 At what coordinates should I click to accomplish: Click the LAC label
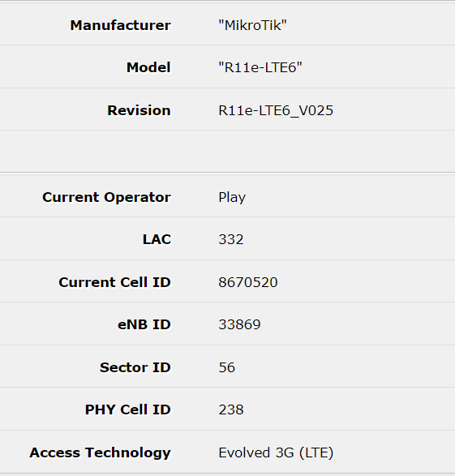(x=157, y=239)
